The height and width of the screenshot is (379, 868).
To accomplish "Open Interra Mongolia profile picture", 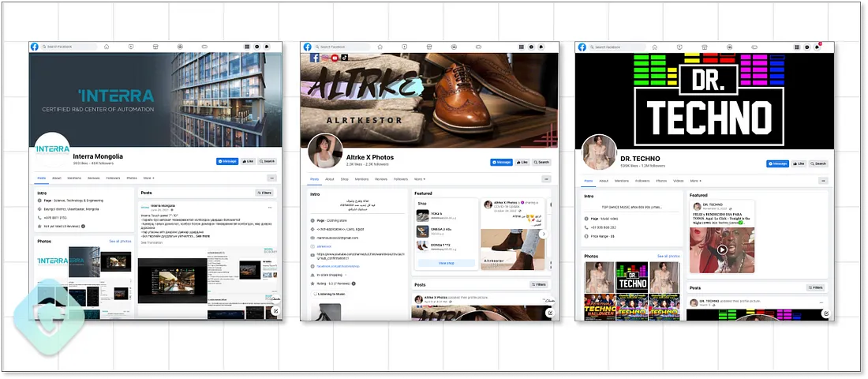I will (53, 149).
